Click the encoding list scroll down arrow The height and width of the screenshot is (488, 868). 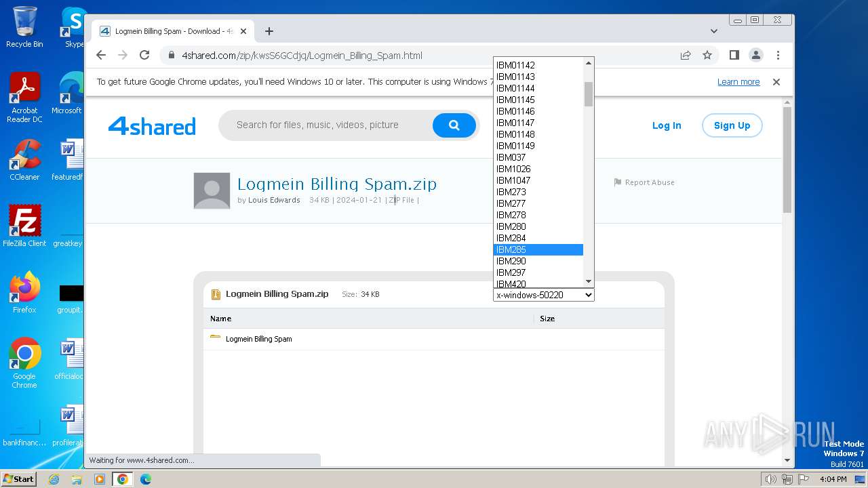coord(589,281)
